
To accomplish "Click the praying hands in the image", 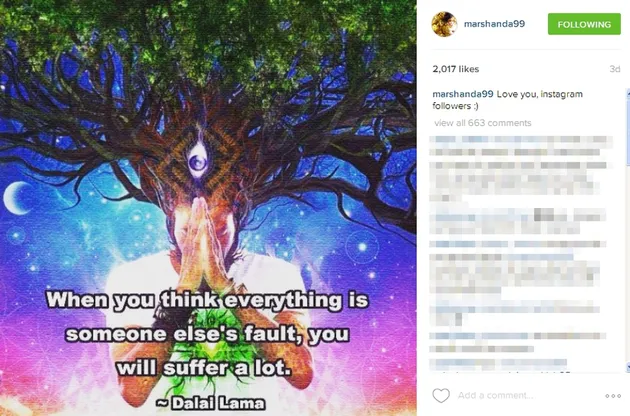I will coord(202,243).
